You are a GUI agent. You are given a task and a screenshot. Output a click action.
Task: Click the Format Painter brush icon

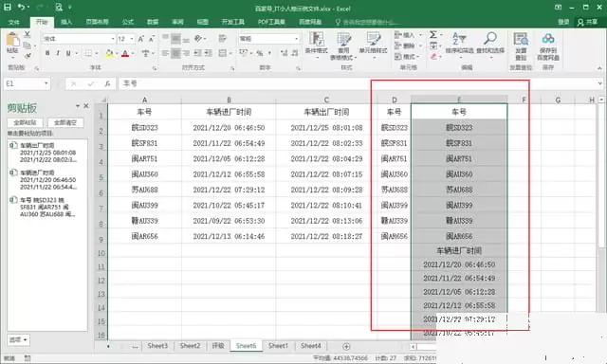pos(28,56)
